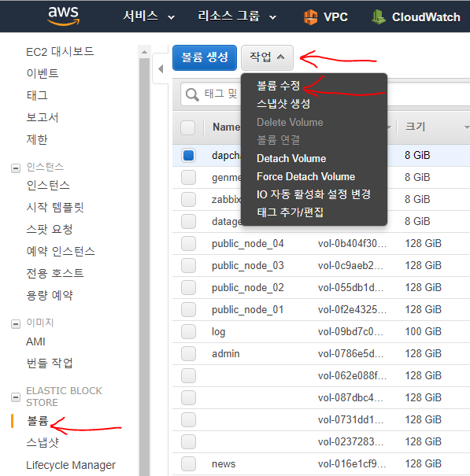Select volume ID vol-0786e5d...

tap(350, 354)
